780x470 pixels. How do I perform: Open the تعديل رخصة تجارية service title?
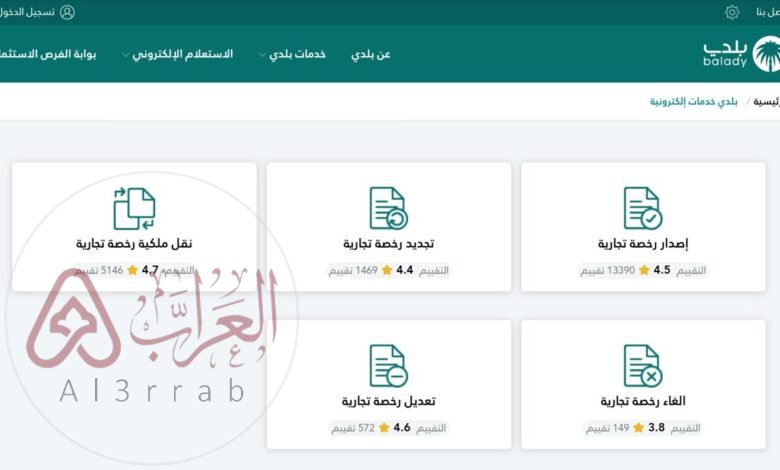pos(389,401)
